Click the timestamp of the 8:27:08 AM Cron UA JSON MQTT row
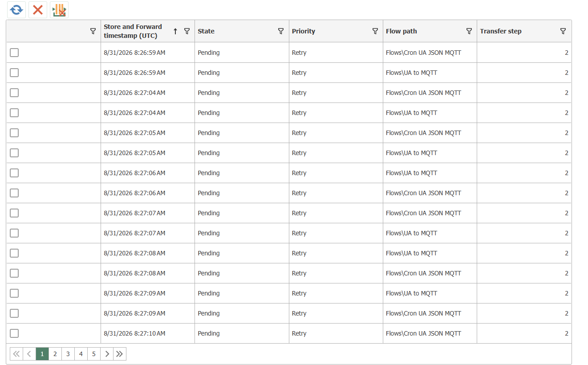The image size is (588, 365). 134,273
